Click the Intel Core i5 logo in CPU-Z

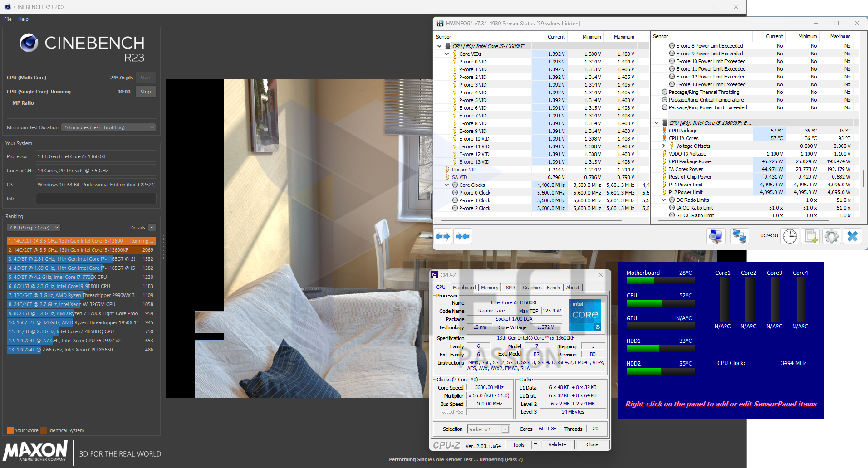tap(585, 314)
